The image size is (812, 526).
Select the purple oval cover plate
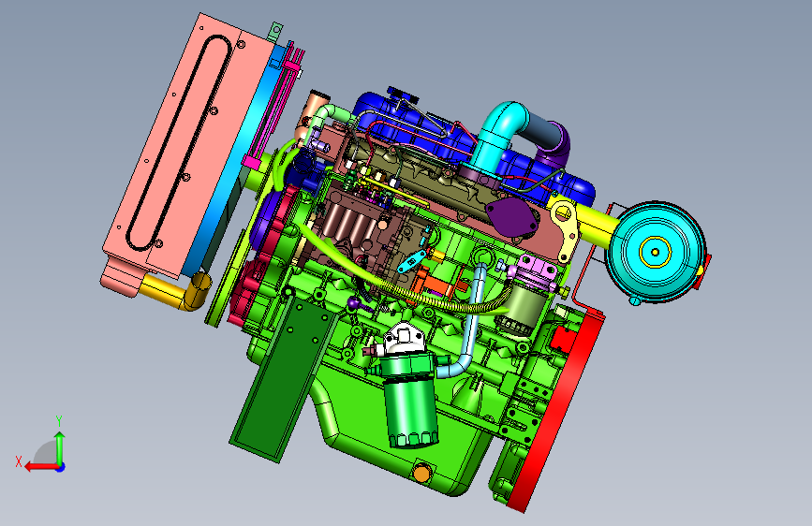tap(512, 217)
